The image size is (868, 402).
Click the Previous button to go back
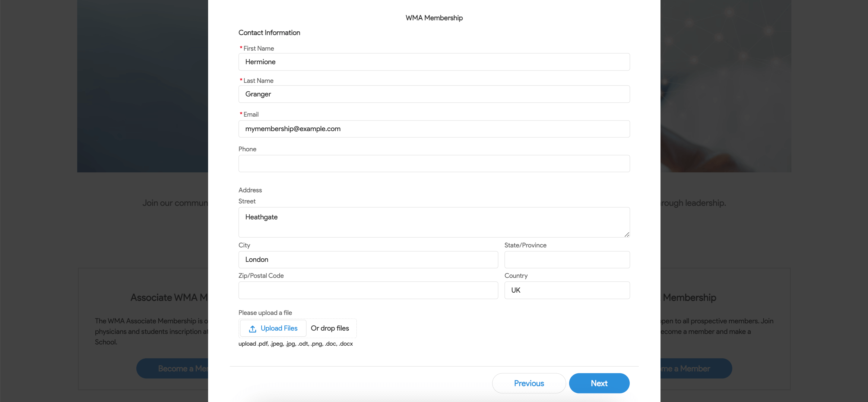click(x=529, y=383)
